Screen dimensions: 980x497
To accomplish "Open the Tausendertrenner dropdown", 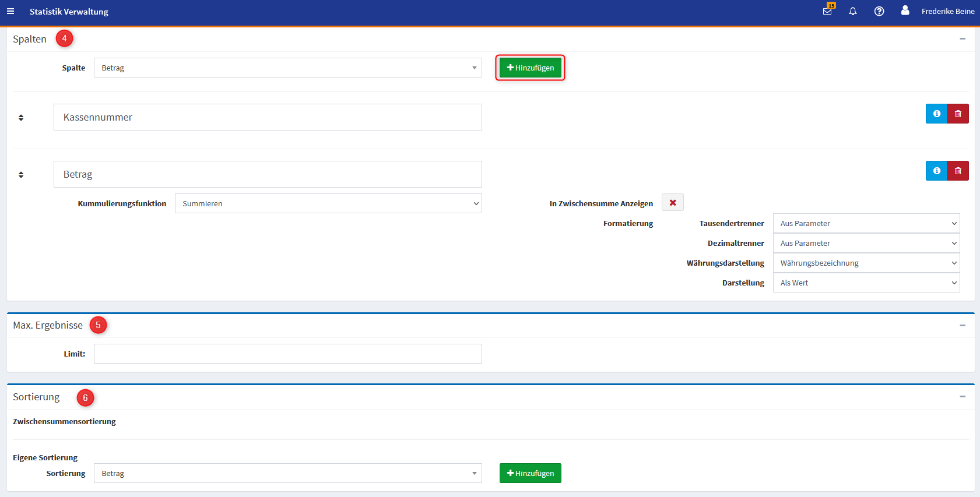I will click(866, 223).
